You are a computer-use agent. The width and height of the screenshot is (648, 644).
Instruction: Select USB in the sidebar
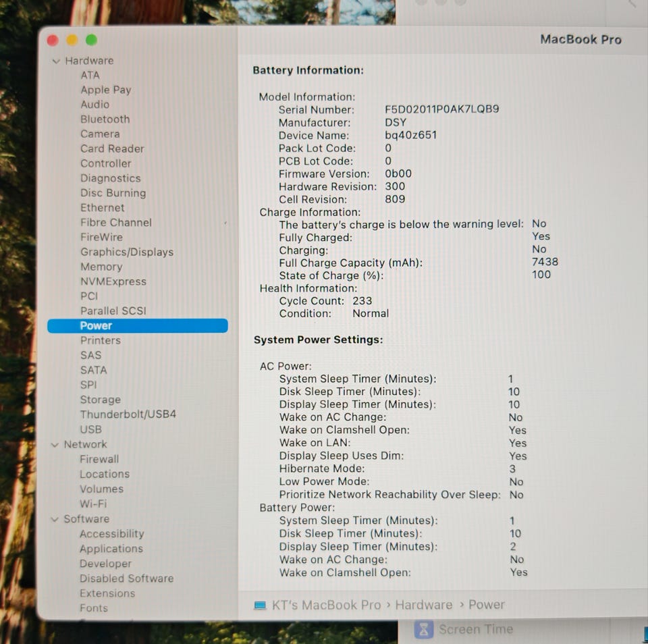click(91, 430)
